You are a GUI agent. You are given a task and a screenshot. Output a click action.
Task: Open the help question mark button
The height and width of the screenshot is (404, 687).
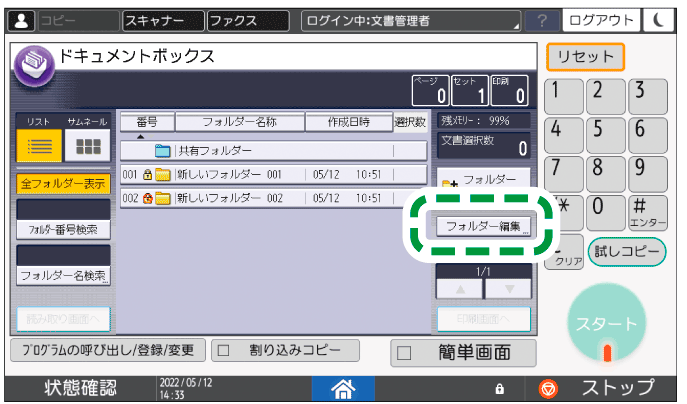click(542, 21)
